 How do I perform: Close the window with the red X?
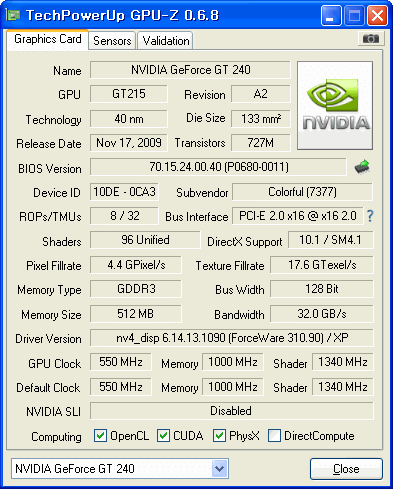click(x=377, y=15)
